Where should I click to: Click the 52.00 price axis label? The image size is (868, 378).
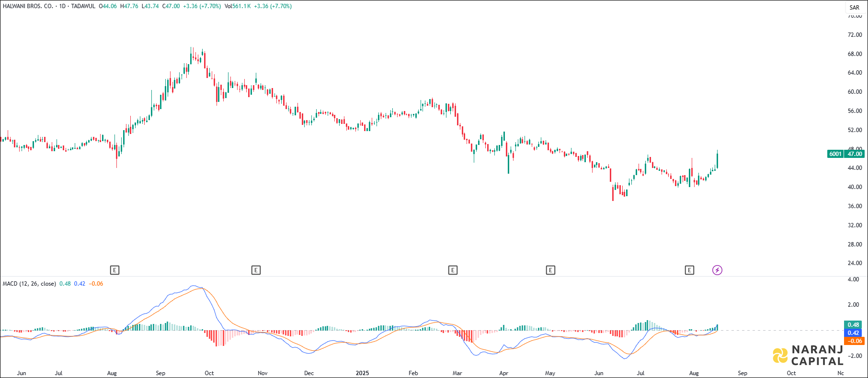(x=855, y=130)
